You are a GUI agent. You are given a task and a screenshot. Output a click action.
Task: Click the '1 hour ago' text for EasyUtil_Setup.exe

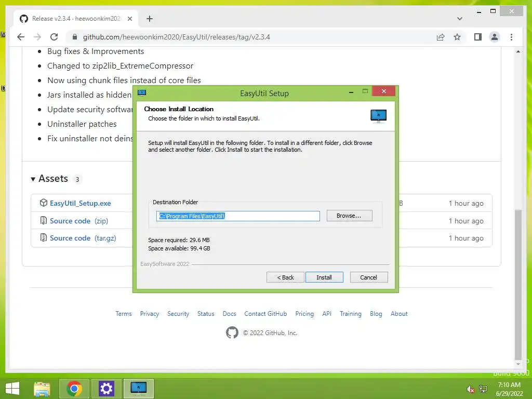click(466, 203)
